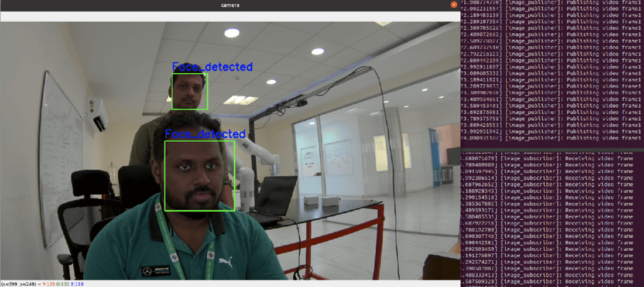The image size is (644, 287).
Task: Click the pixel coordinates readout in status bar
Action: coord(19,283)
